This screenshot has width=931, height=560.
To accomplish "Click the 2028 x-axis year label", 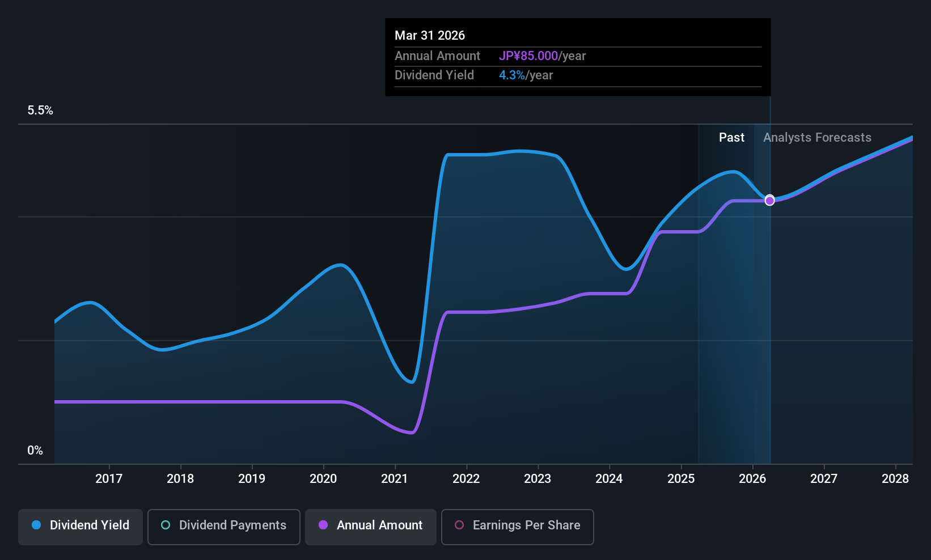I will click(x=895, y=479).
